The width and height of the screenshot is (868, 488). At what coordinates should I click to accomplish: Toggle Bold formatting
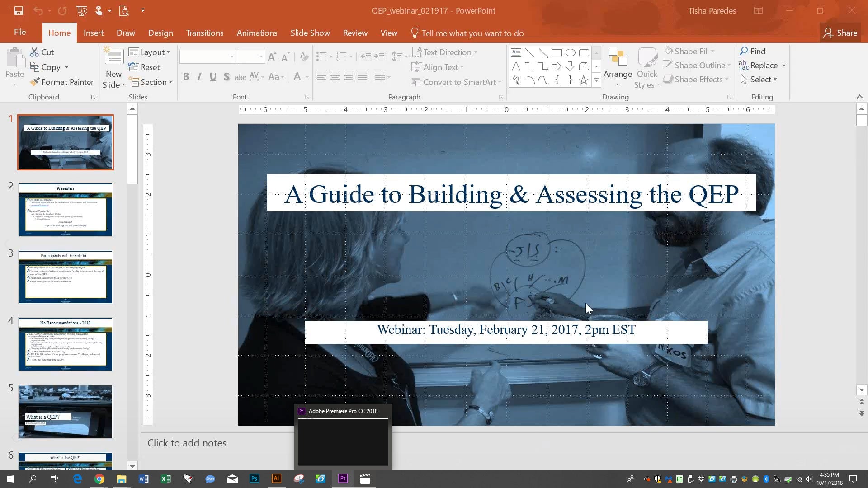(186, 77)
